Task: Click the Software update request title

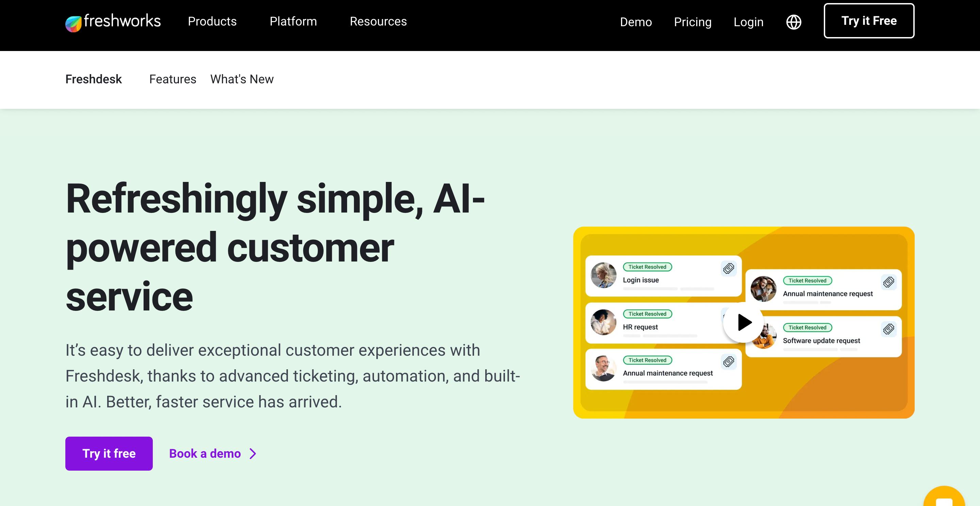Action: (x=821, y=341)
